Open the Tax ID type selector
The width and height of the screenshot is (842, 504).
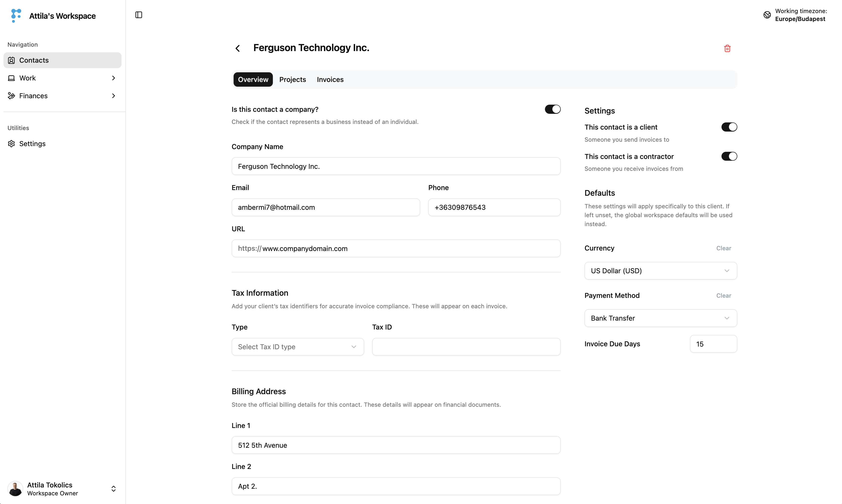[297, 347]
